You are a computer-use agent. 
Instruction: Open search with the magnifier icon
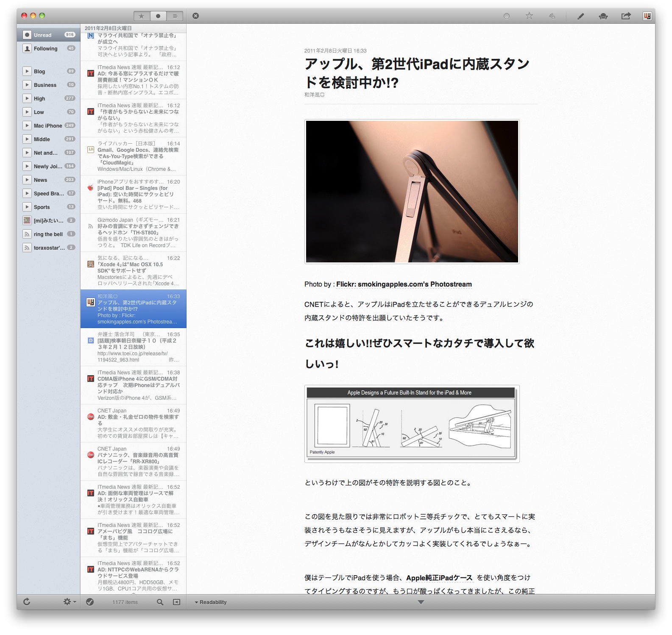coord(160,602)
